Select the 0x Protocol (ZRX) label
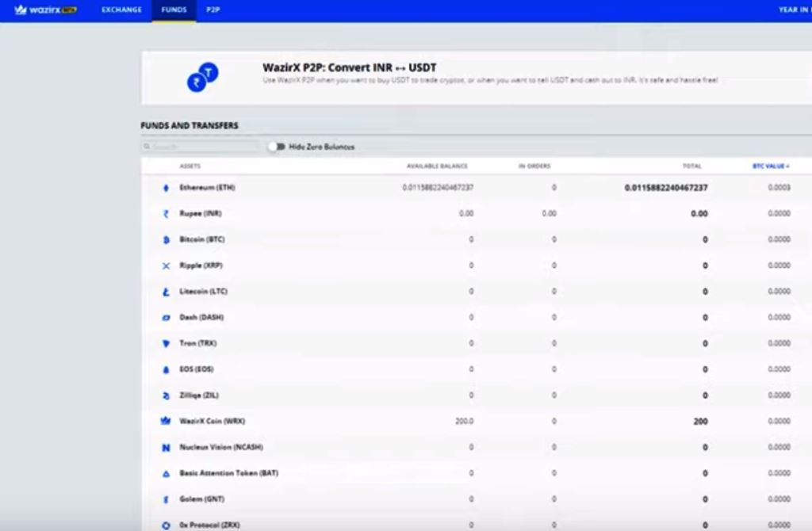Image resolution: width=812 pixels, height=531 pixels. coord(209,525)
